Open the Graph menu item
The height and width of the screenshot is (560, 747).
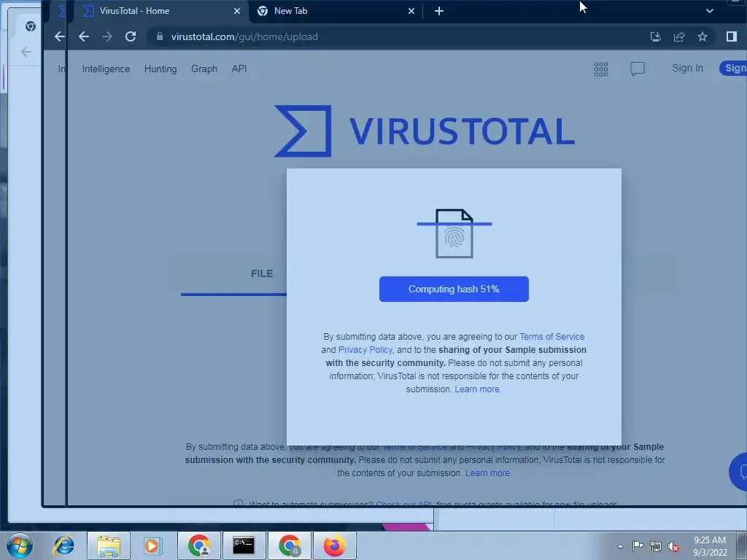[x=204, y=69]
